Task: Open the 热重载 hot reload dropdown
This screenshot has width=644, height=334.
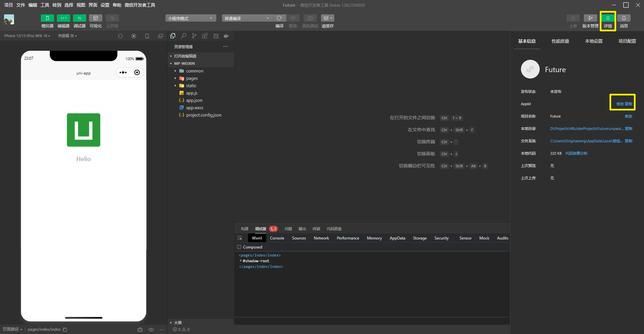Action: click(67, 36)
